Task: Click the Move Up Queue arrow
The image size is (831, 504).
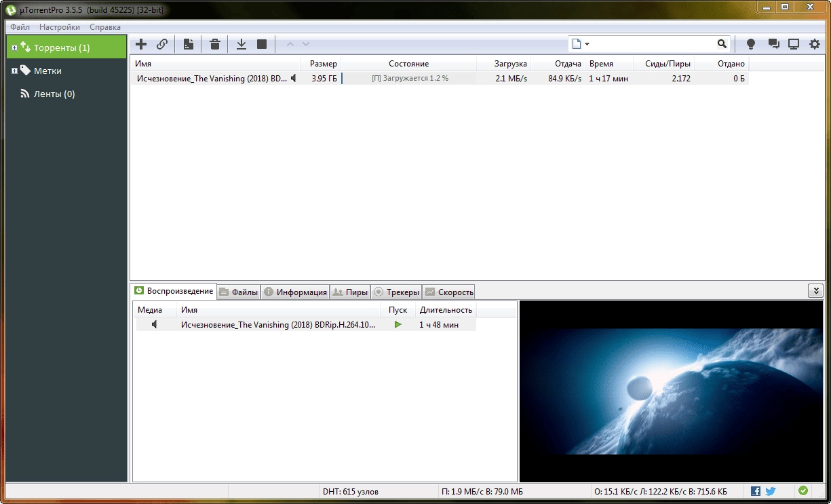Action: click(x=290, y=44)
